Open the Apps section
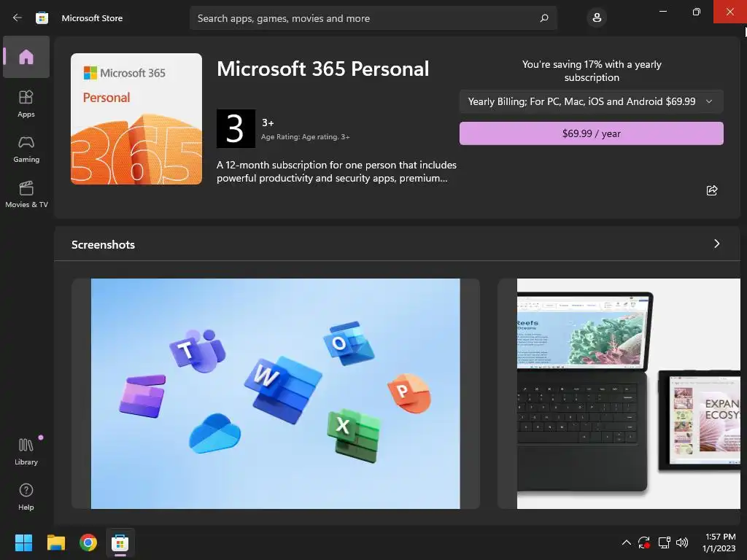This screenshot has height=560, width=747. click(x=26, y=104)
